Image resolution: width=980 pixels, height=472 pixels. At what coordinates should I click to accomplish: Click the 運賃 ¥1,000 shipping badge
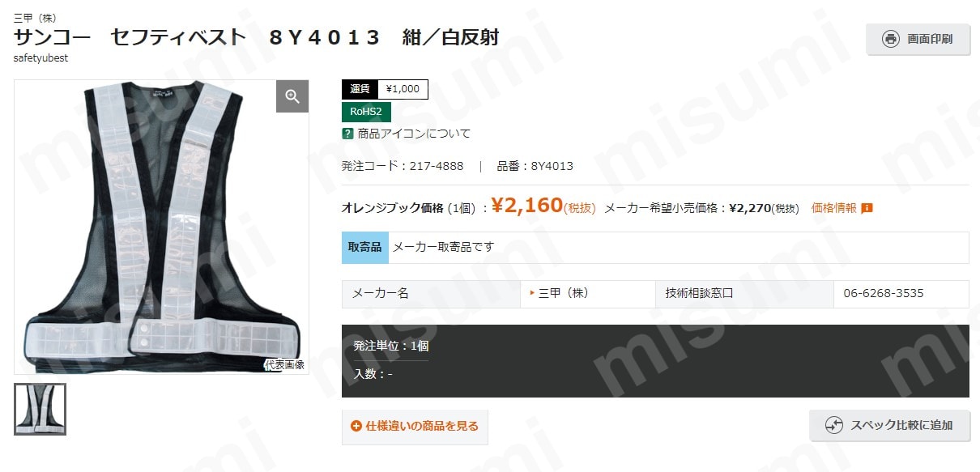pyautogui.click(x=385, y=89)
